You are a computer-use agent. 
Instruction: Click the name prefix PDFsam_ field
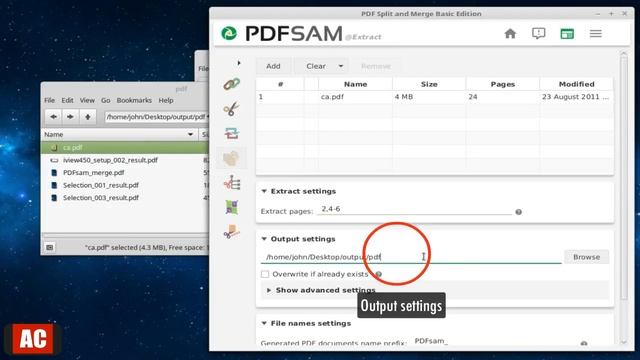tap(494, 341)
